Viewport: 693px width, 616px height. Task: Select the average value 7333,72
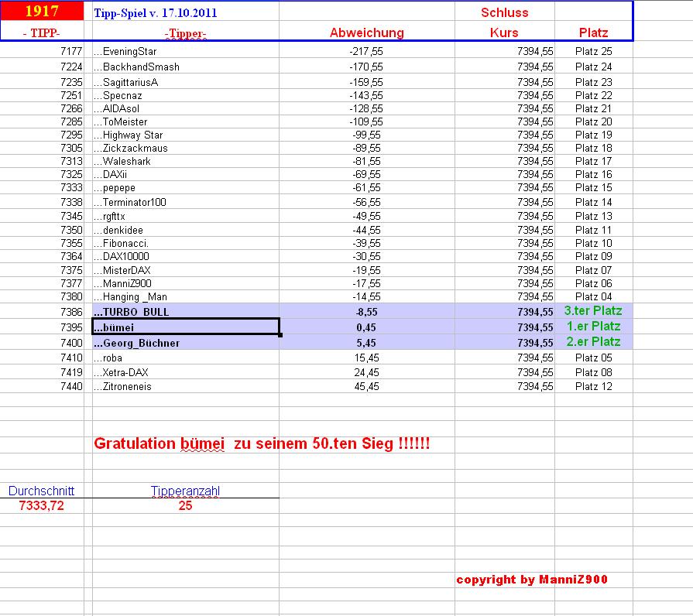pos(42,505)
